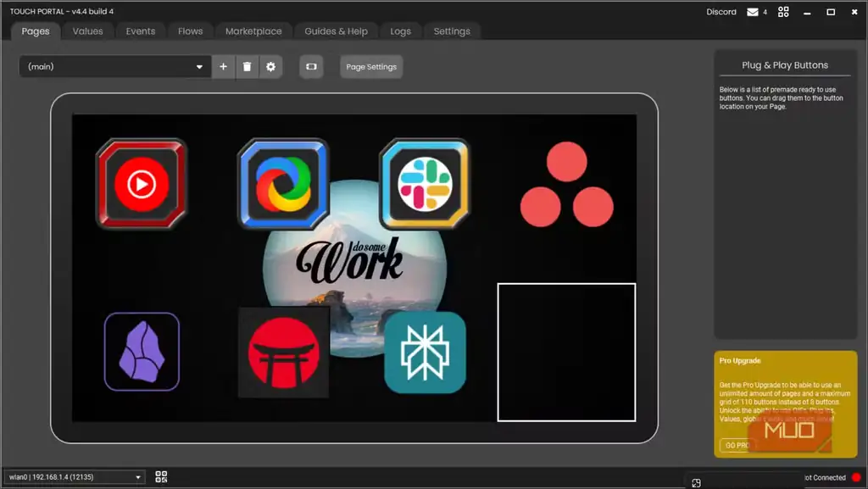The height and width of the screenshot is (489, 868).
Task: Open the mail messages icon
Action: [x=753, y=12]
